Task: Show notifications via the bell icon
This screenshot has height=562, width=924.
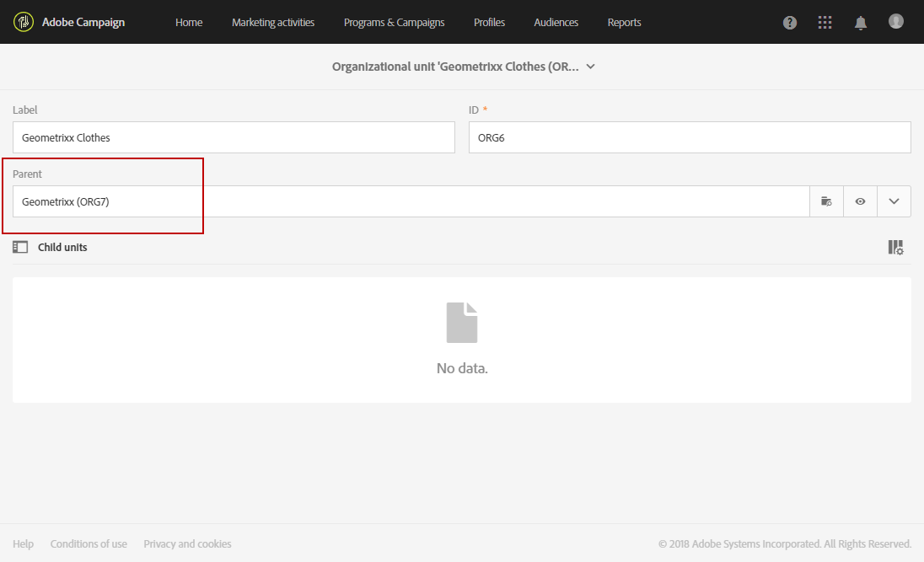Action: (x=861, y=23)
